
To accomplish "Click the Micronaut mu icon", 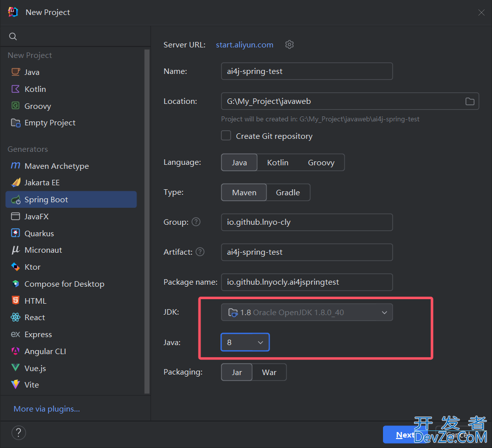I will click(x=15, y=250).
